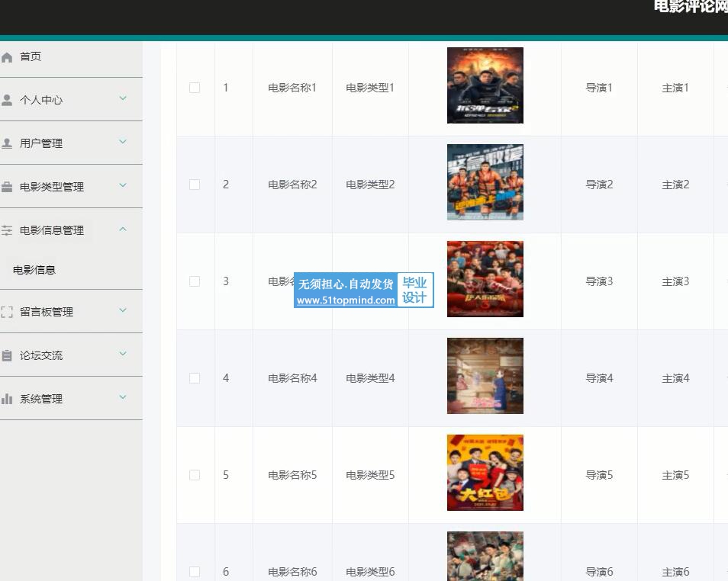Expand the 用户管理 chevron

point(123,142)
